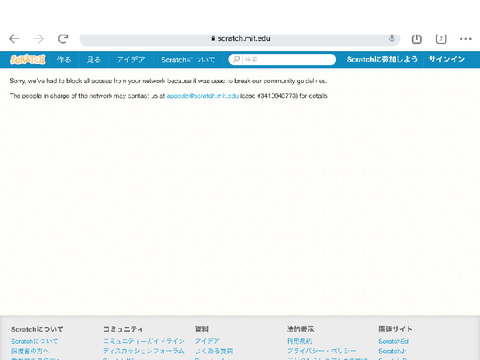
Task: Click the browser forward arrow
Action: pos(39,39)
